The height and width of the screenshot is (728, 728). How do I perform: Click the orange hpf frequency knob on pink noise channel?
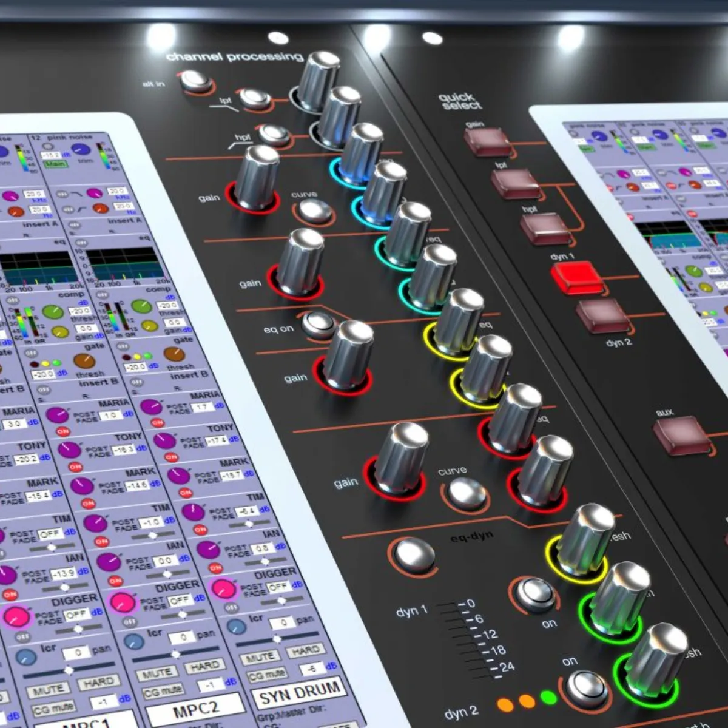coord(100,208)
